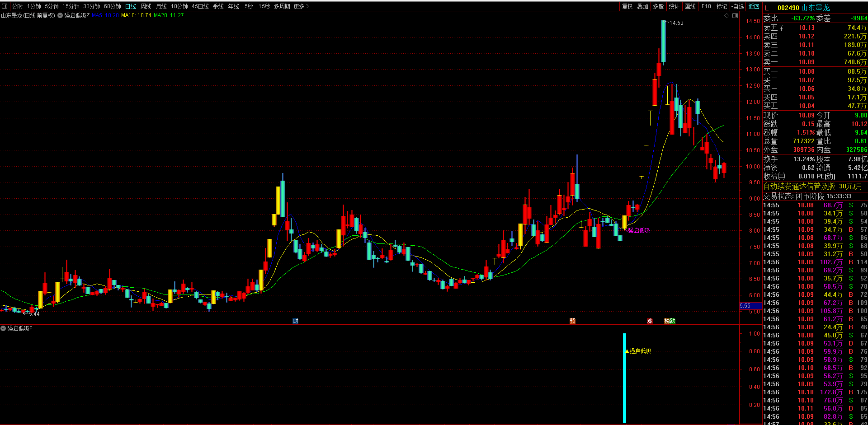Click the 14.52 high price label
The image size is (868, 425).
click(x=676, y=23)
